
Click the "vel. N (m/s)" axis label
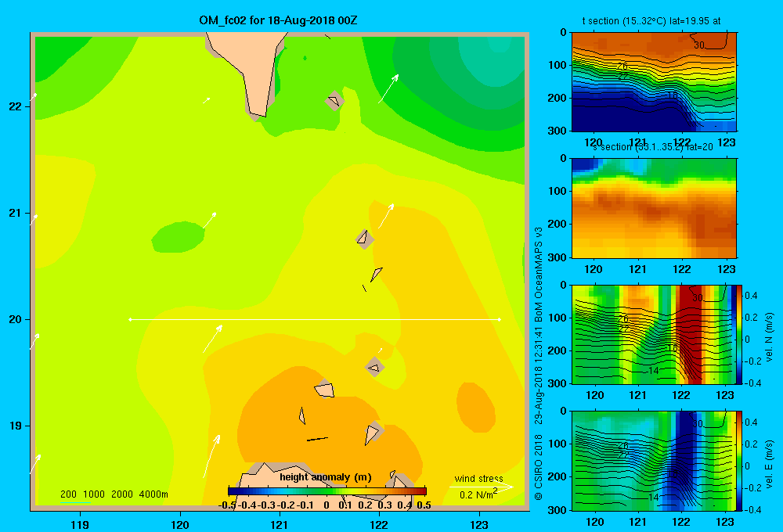[x=769, y=337]
